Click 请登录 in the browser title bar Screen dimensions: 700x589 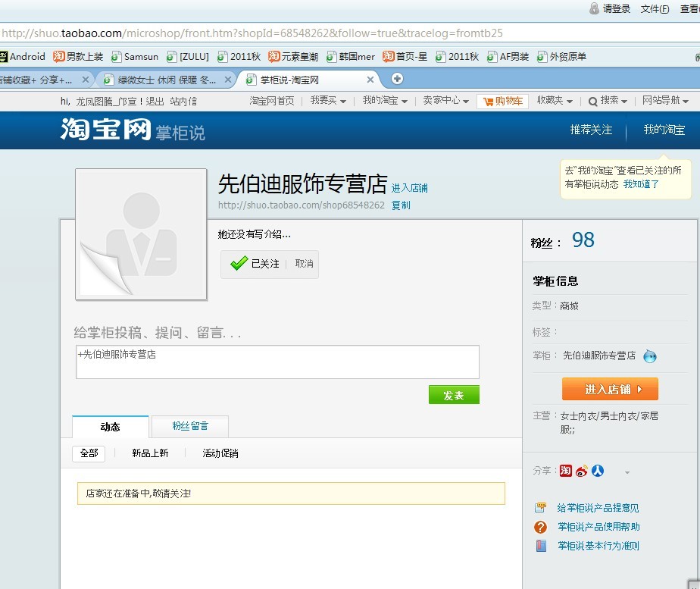(x=616, y=9)
